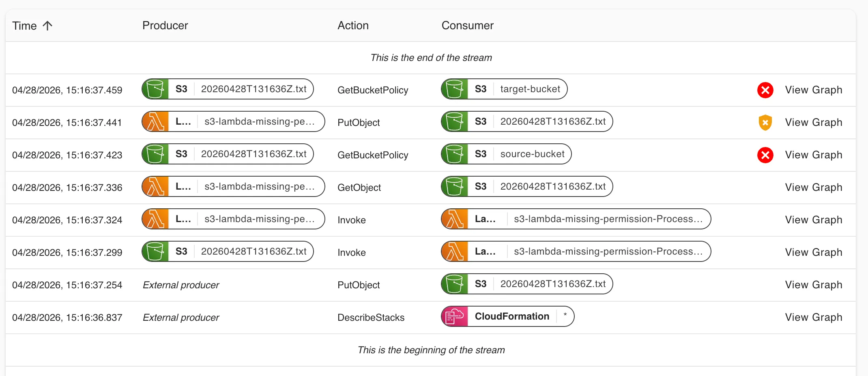Click the S3 icon on the target-bucket consumer badge
868x376 pixels.
tap(454, 89)
